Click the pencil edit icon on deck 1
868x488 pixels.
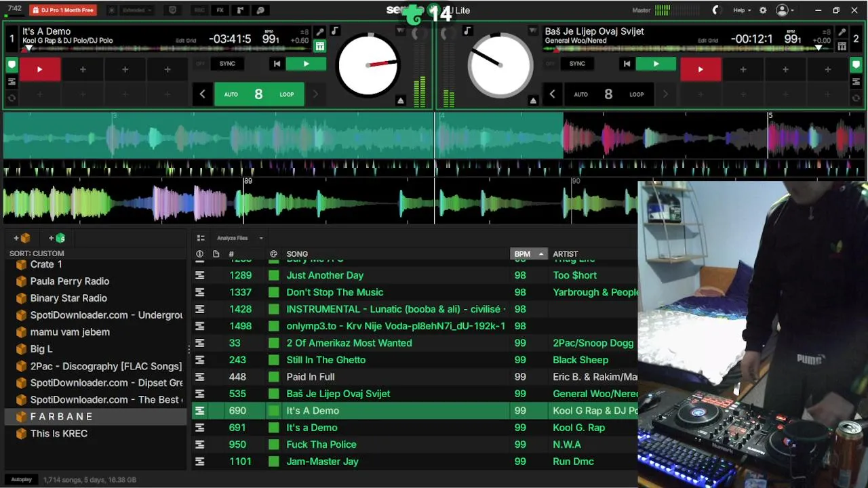[320, 32]
